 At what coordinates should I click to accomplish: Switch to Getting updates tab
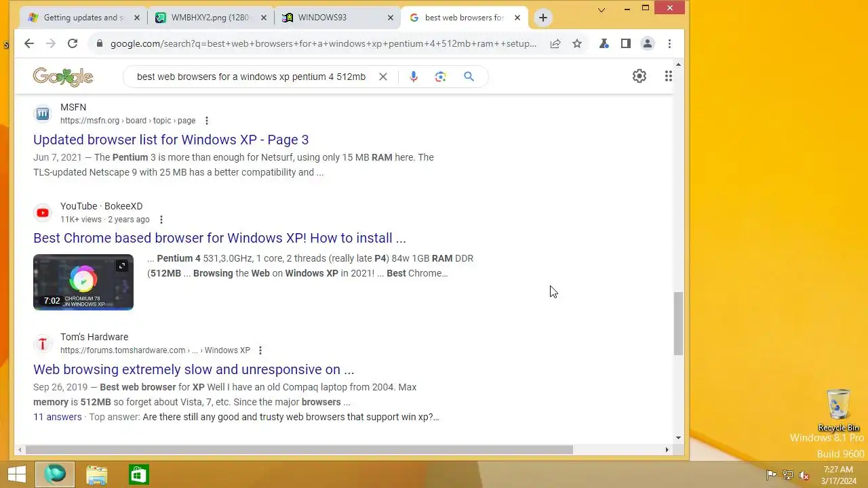coord(84,18)
